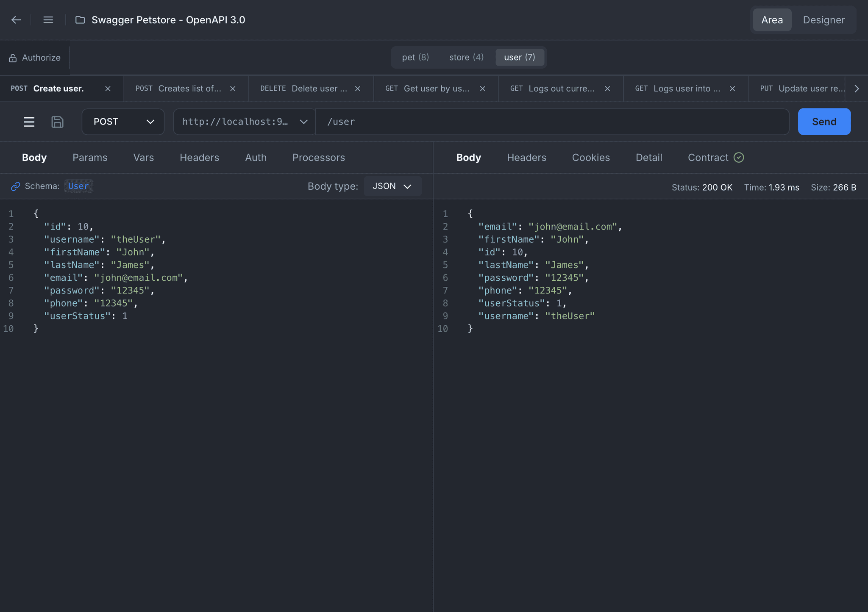Close the Creates list of tab
This screenshot has height=612, width=868.
coord(233,89)
